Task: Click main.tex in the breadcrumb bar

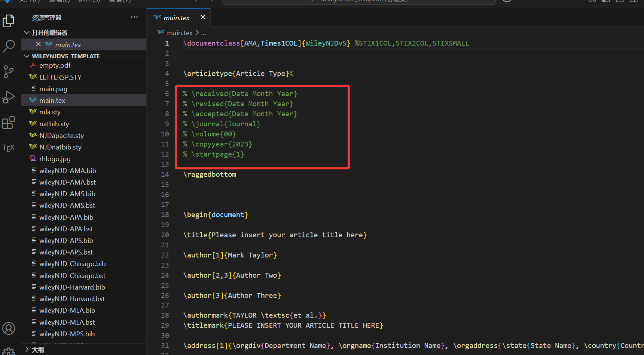Action: 180,33
